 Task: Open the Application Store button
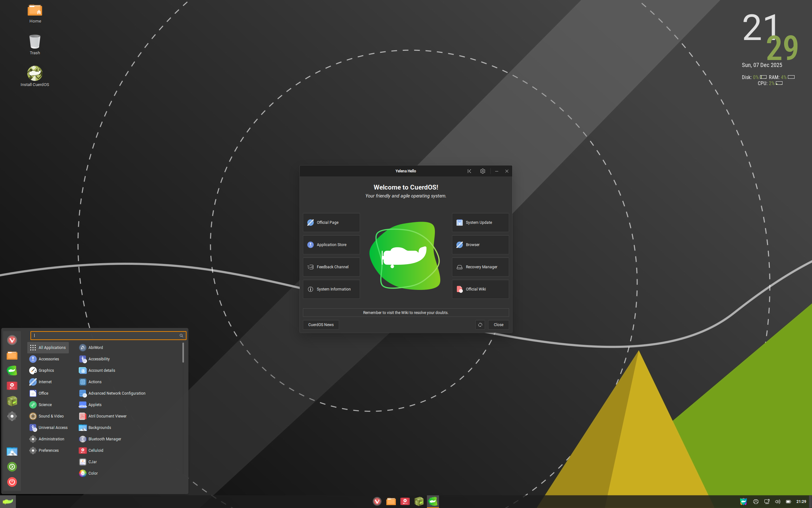[331, 244]
